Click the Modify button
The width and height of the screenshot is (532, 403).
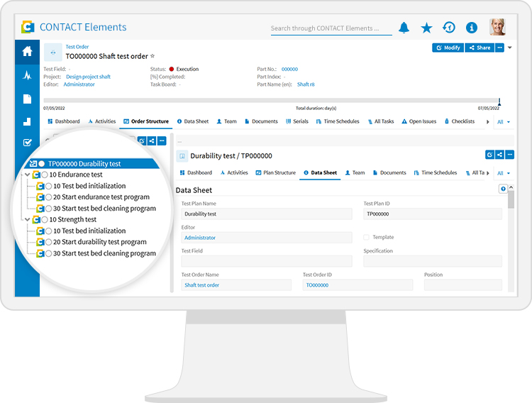coord(448,48)
